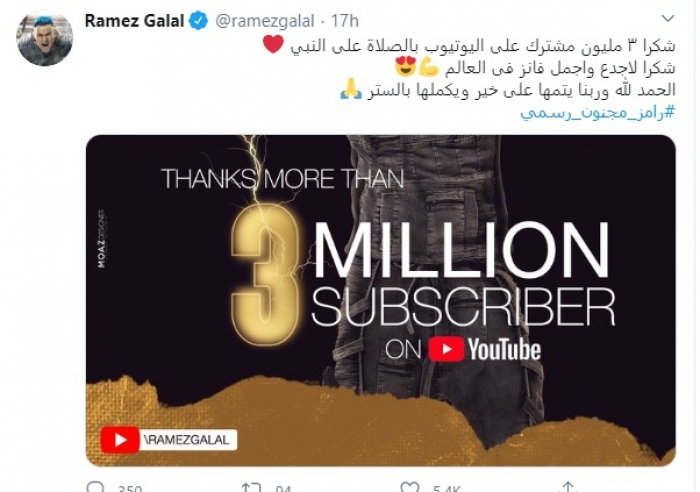700x492 pixels.
Task: Click the Arabic tweet text body
Action: pyautogui.click(x=507, y=68)
